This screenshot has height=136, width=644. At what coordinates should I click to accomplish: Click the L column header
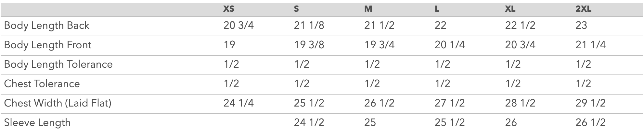[x=437, y=9]
